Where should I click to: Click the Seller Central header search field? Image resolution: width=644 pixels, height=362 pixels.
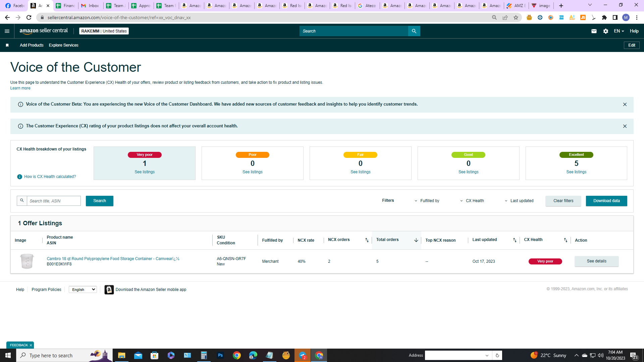(x=354, y=31)
